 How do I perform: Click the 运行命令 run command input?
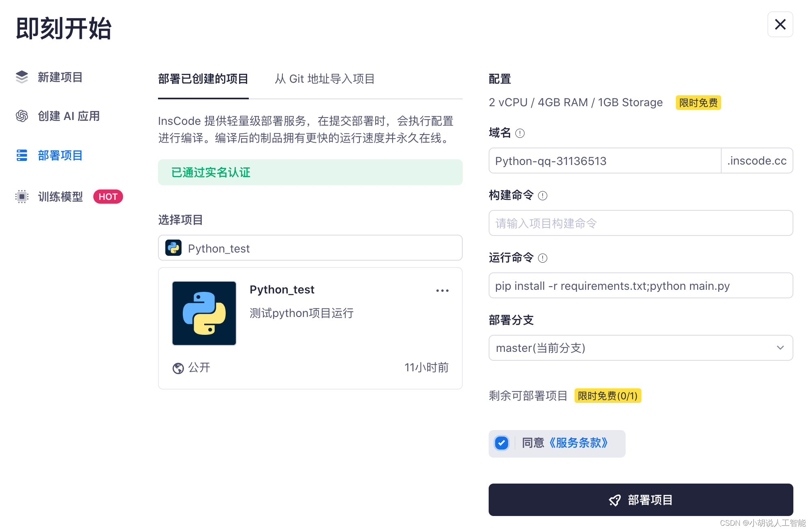pyautogui.click(x=641, y=285)
